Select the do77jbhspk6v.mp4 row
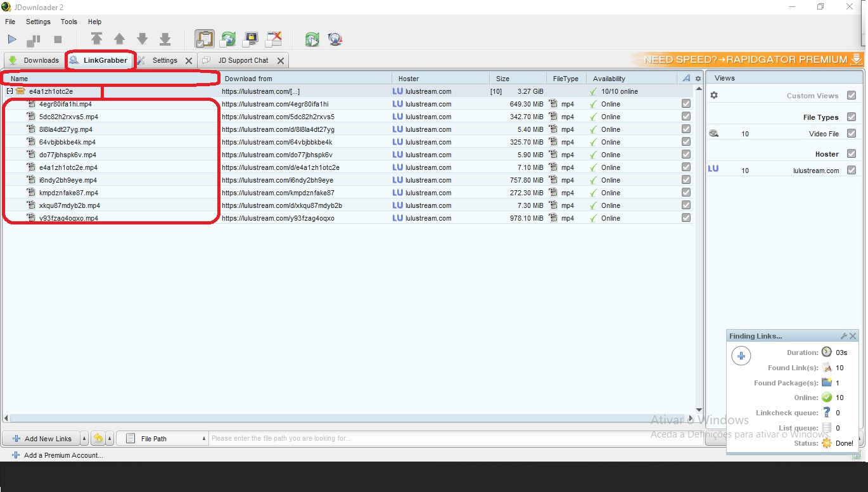 [348, 155]
